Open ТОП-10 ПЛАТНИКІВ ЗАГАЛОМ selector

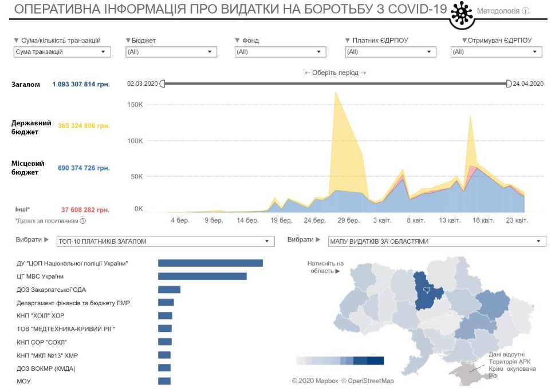click(x=166, y=241)
